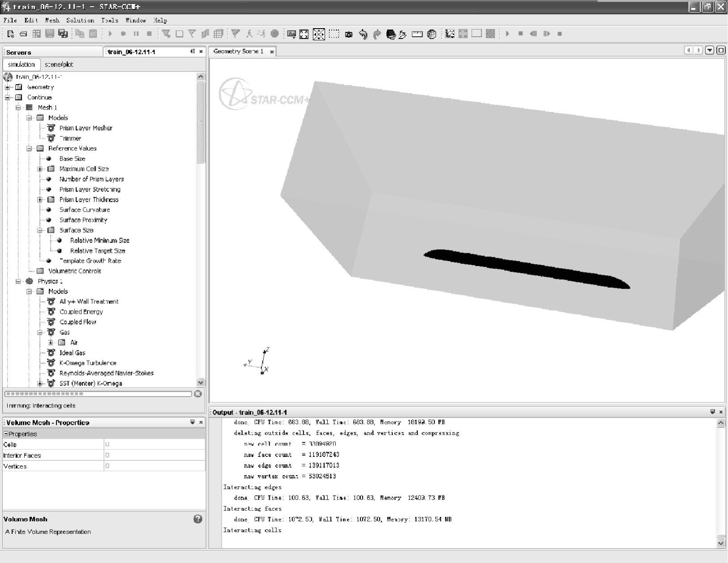Cancel trimming with the progress bar X button

[198, 394]
